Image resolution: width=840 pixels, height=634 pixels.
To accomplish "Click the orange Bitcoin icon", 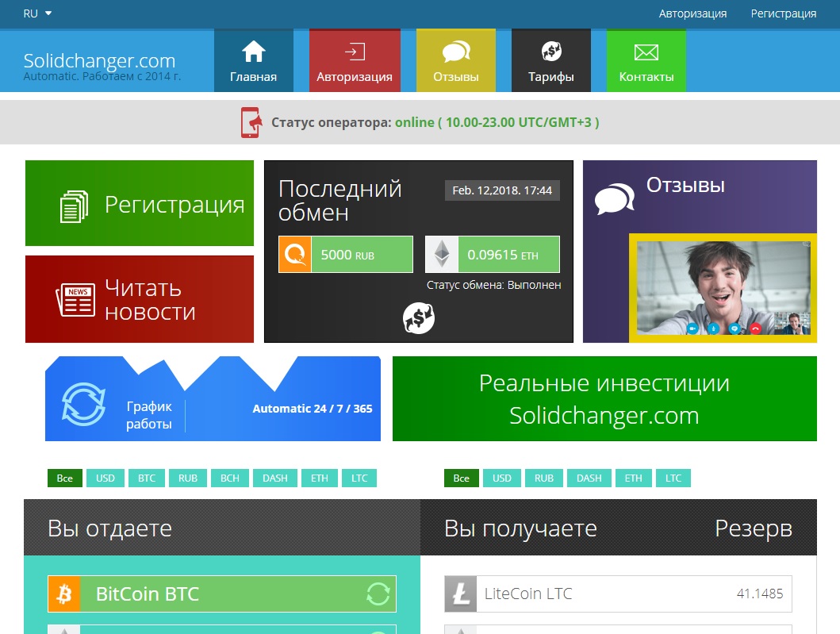I will click(x=64, y=594).
